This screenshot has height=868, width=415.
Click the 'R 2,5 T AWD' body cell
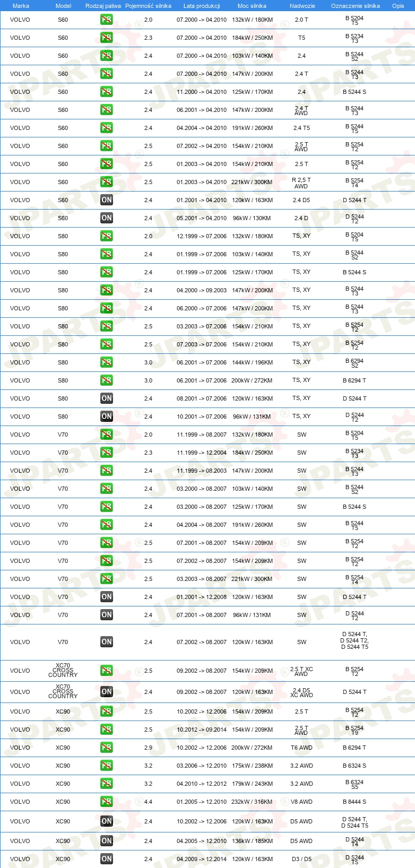(x=301, y=183)
